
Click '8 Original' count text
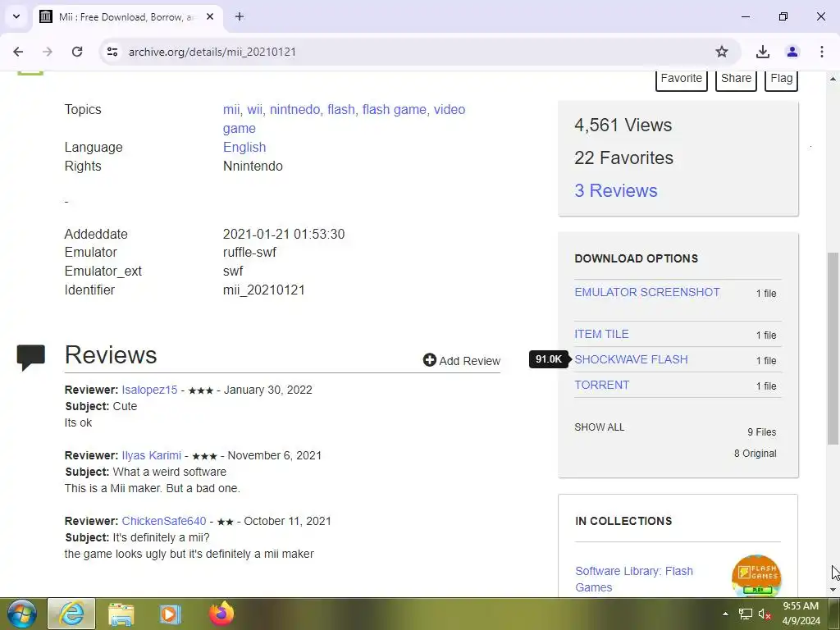click(x=756, y=454)
